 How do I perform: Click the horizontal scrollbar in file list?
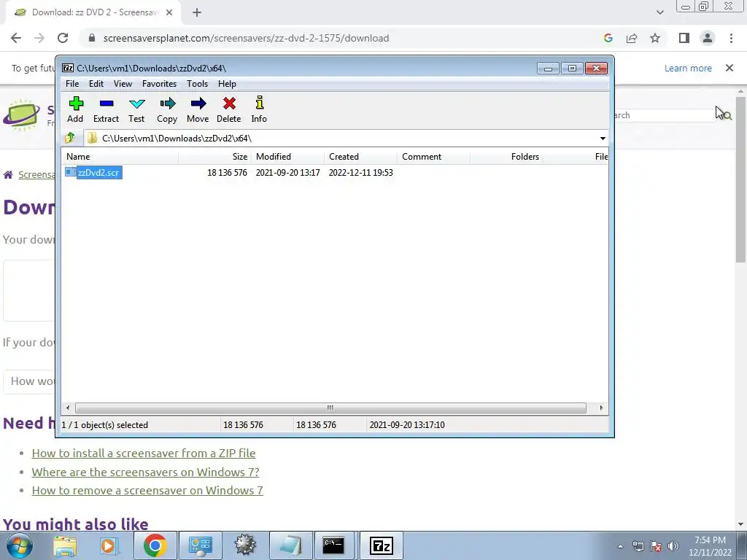(x=330, y=408)
